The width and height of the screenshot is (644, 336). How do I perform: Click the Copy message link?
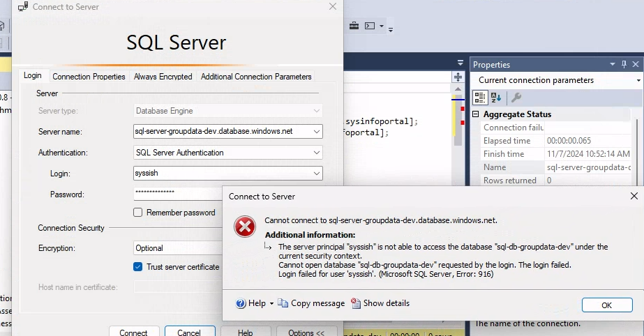(x=317, y=303)
